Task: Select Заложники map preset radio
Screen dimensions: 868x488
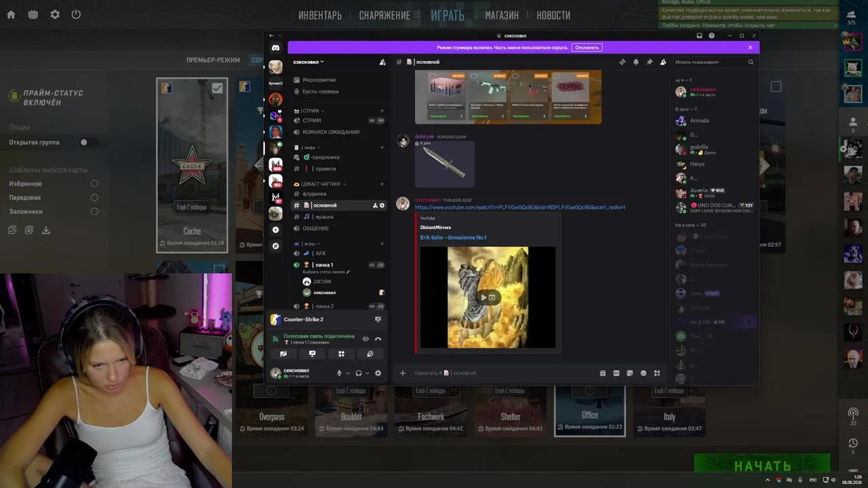Action: pyautogui.click(x=94, y=211)
